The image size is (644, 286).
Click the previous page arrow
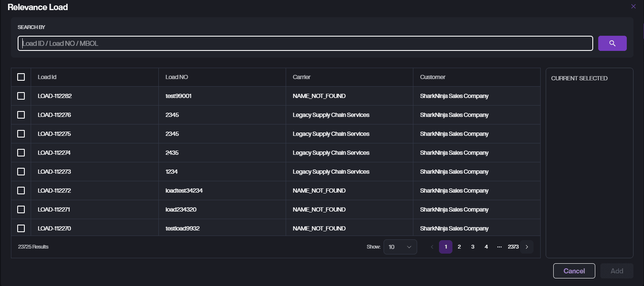click(x=432, y=247)
